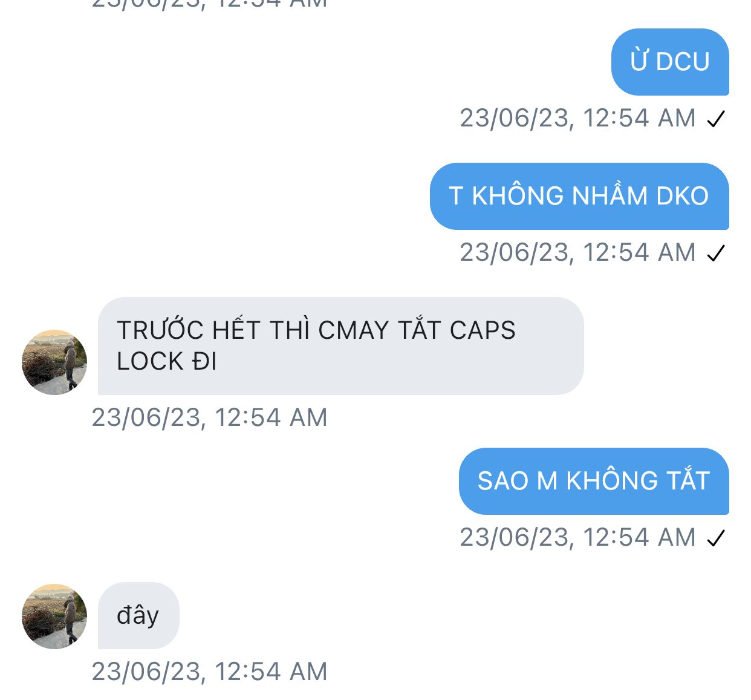Tap the gray 'TRƯỚC HẾT THÌ CMAY' message
751x700 pixels.
tap(340, 346)
